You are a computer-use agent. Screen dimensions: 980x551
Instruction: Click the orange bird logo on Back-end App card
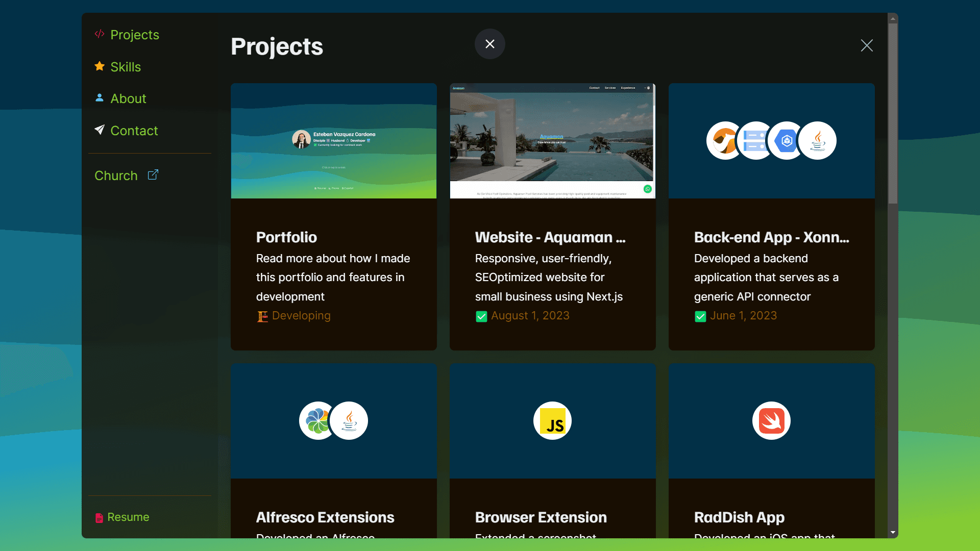point(723,141)
